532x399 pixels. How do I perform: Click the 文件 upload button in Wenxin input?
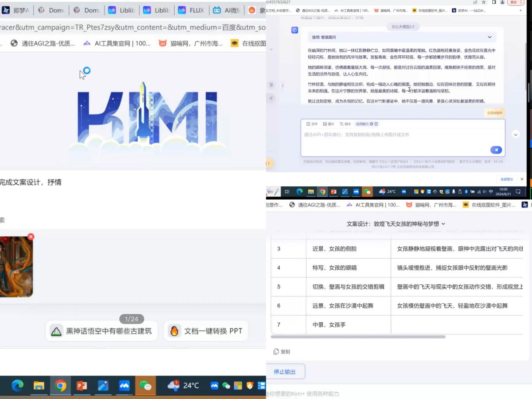pyautogui.click(x=312, y=124)
